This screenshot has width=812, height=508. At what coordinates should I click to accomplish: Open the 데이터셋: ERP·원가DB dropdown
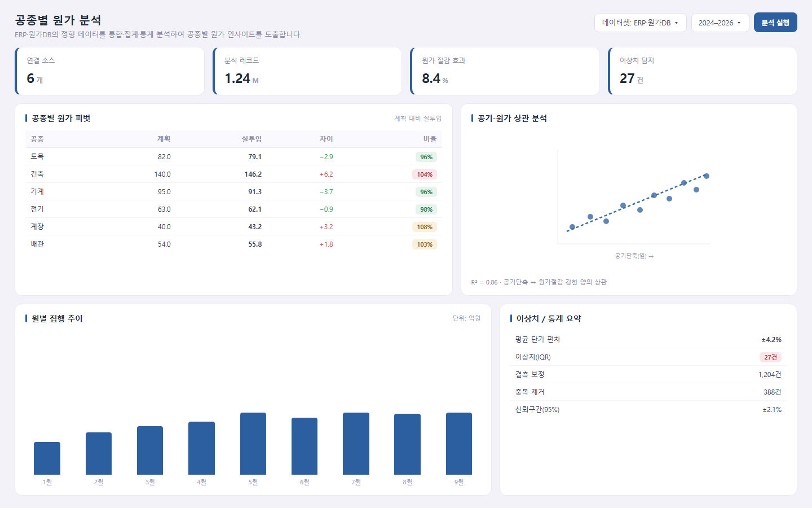[x=640, y=23]
